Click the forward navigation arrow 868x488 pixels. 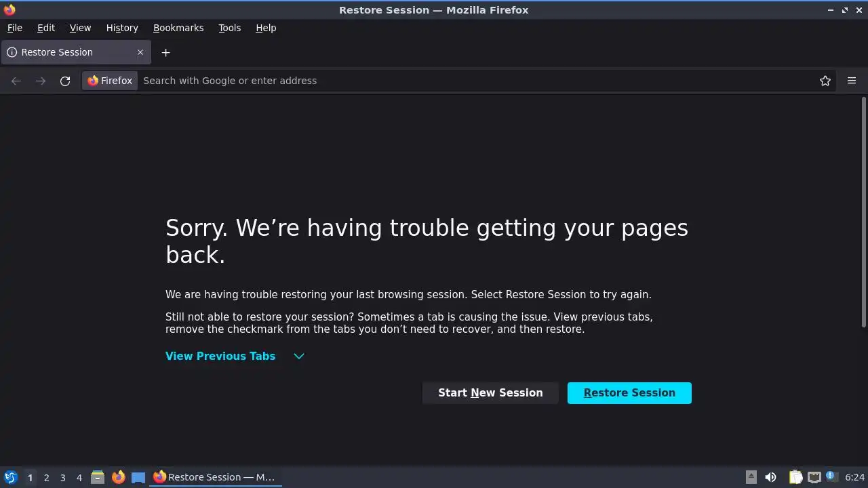[41, 81]
